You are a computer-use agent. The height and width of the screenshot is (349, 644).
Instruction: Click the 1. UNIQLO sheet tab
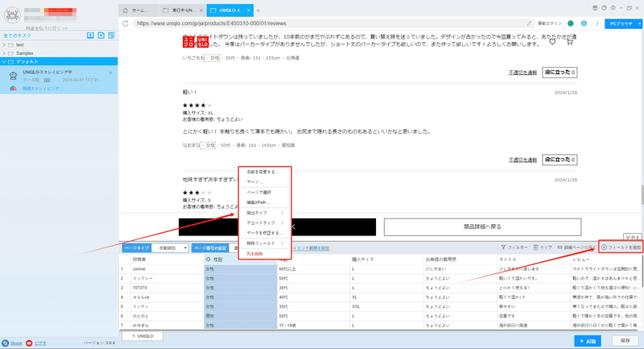point(142,336)
